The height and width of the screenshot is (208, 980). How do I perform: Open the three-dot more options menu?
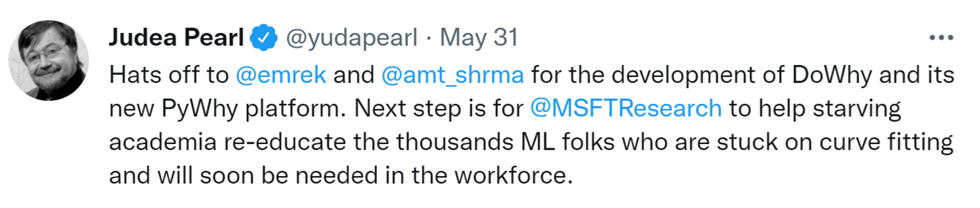coord(941,38)
